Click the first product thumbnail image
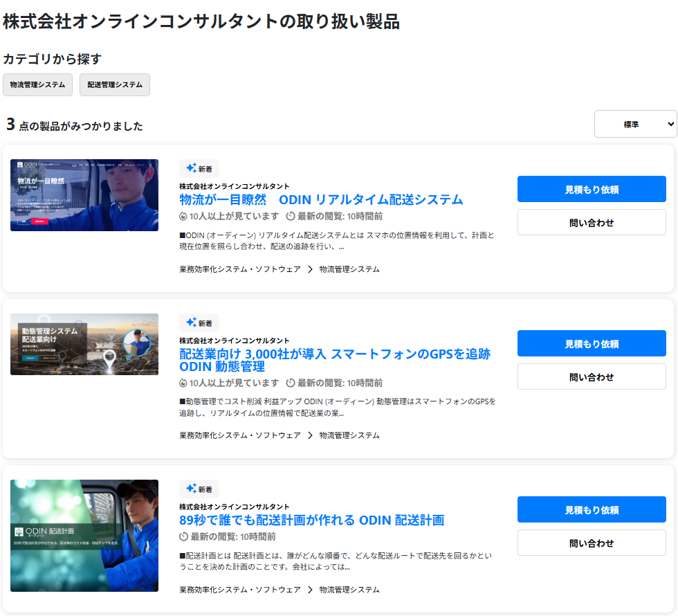Viewport: 678px width, 616px height. (x=84, y=195)
